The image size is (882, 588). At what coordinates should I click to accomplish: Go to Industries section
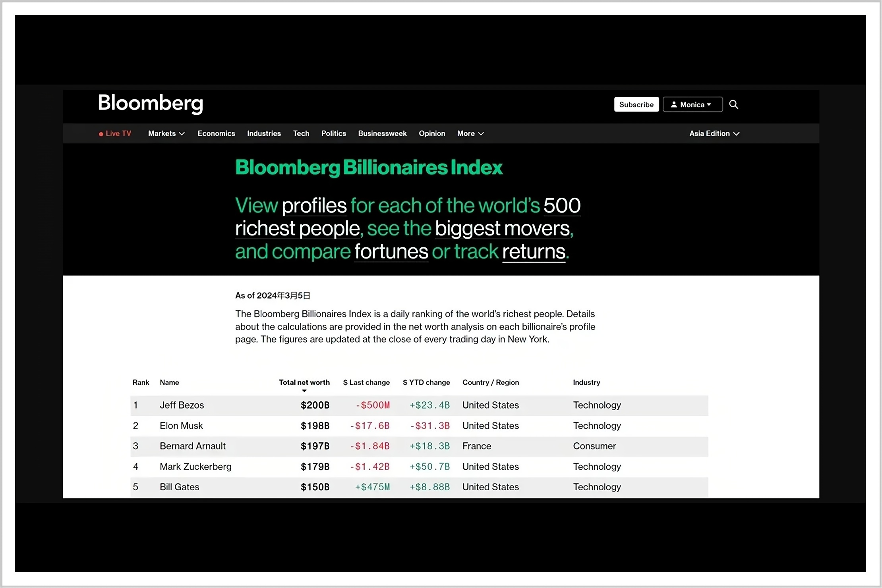[264, 133]
